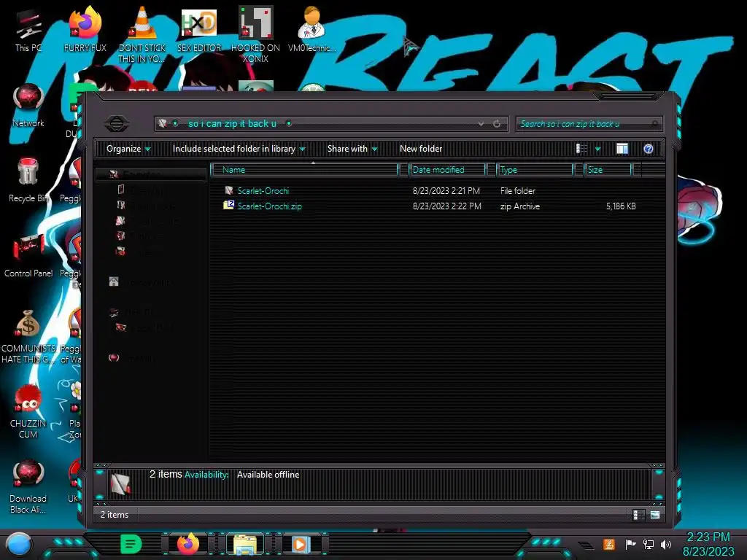This screenshot has width=747, height=560.
Task: Open the 'Share with' menu
Action: (x=352, y=149)
